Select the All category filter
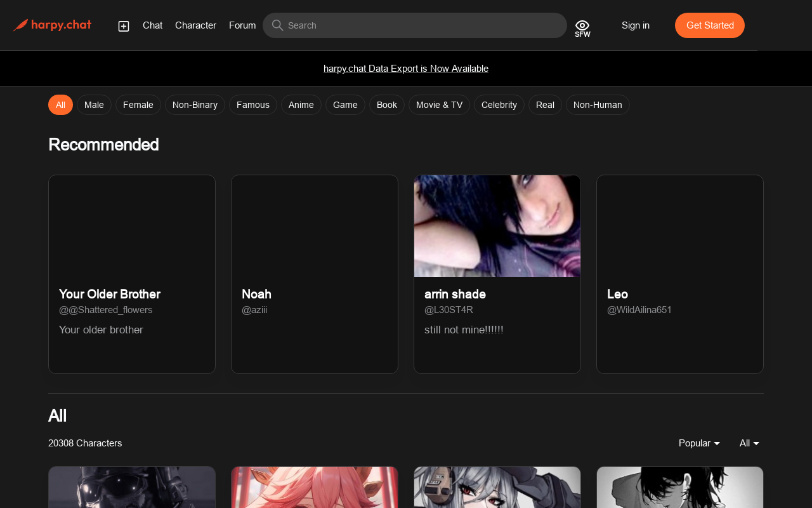 point(60,105)
